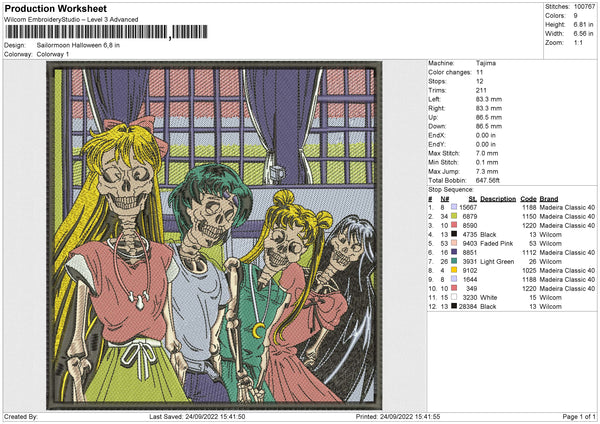600x424 pixels.
Task: Select stitch count '15667' in stop 1
Action: click(x=468, y=207)
